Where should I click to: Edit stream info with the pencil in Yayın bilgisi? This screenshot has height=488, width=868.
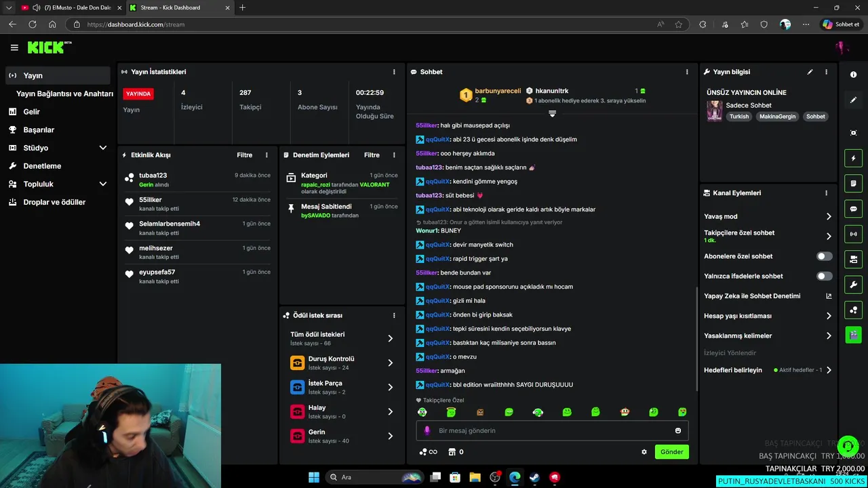810,72
